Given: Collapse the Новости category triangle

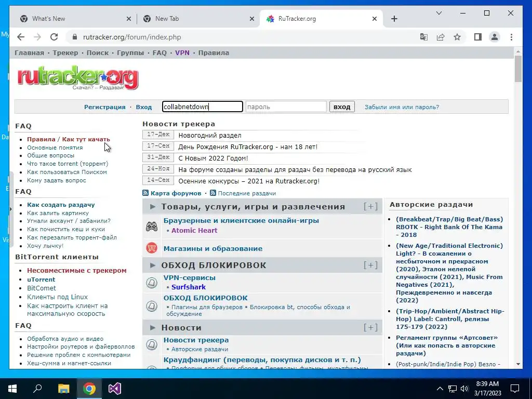Looking at the screenshot, I should [x=152, y=327].
